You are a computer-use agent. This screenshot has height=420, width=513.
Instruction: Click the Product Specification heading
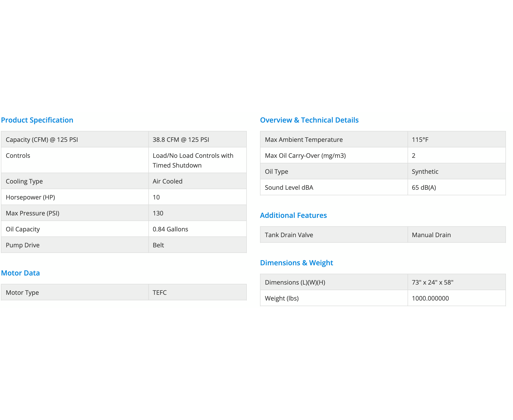[37, 120]
